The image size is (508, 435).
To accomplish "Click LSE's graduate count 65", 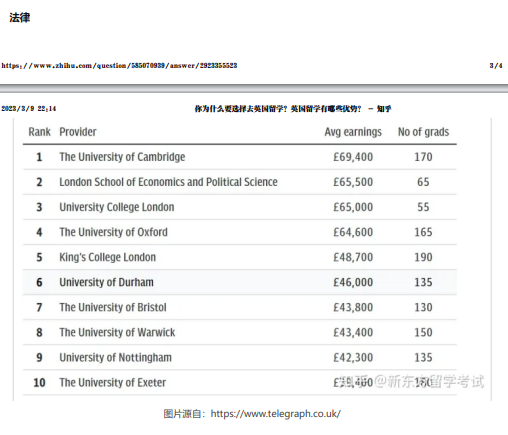I will pos(423,182).
